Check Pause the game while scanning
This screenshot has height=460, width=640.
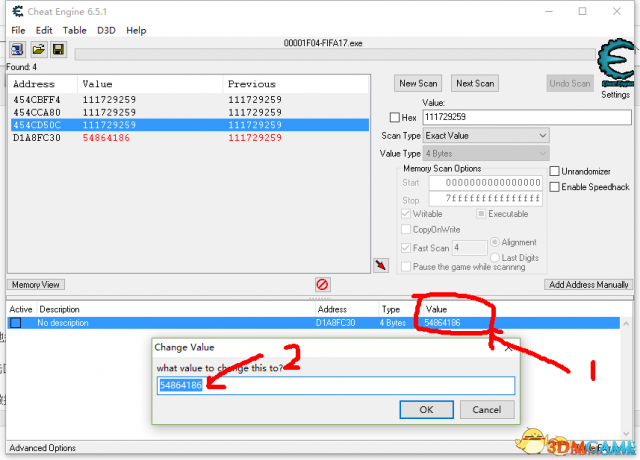[406, 267]
